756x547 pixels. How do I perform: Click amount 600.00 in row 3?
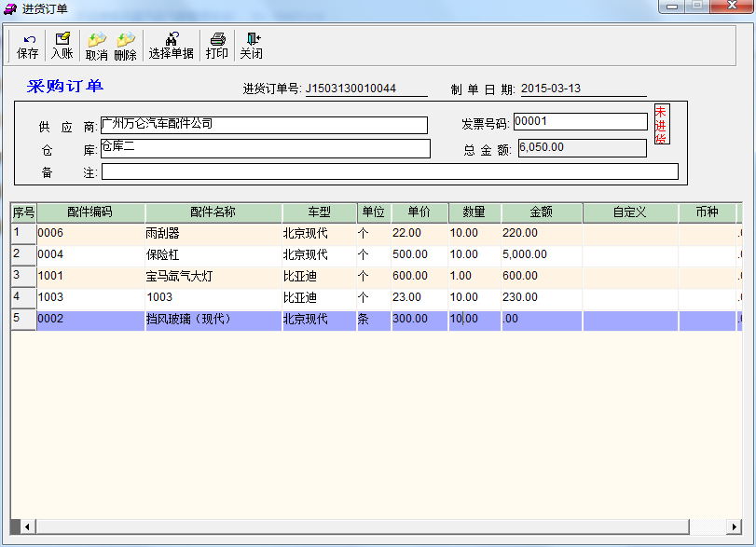tap(542, 276)
